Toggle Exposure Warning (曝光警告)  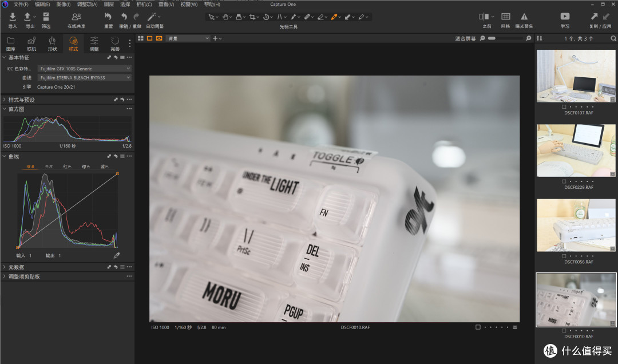[524, 17]
